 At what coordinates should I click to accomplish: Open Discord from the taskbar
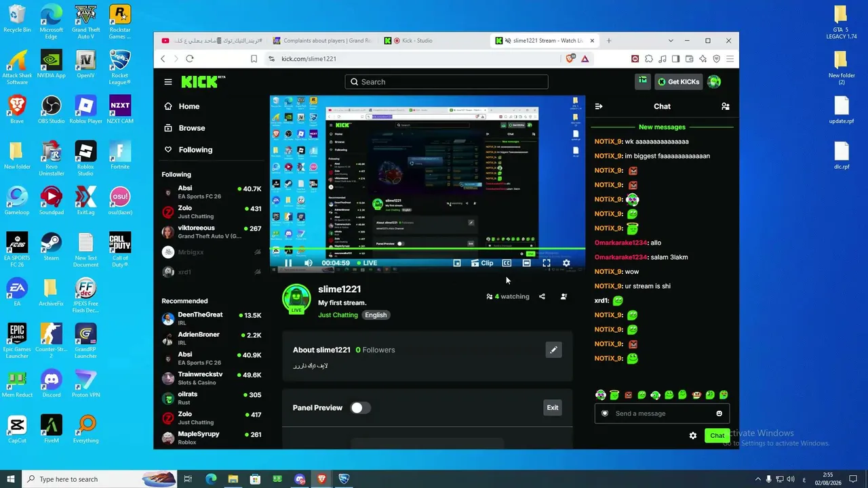(300, 479)
